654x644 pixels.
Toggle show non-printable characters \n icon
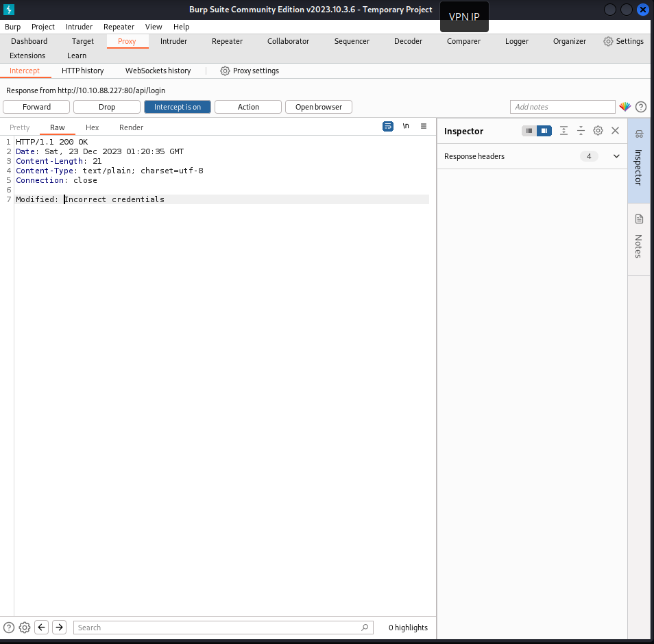406,126
